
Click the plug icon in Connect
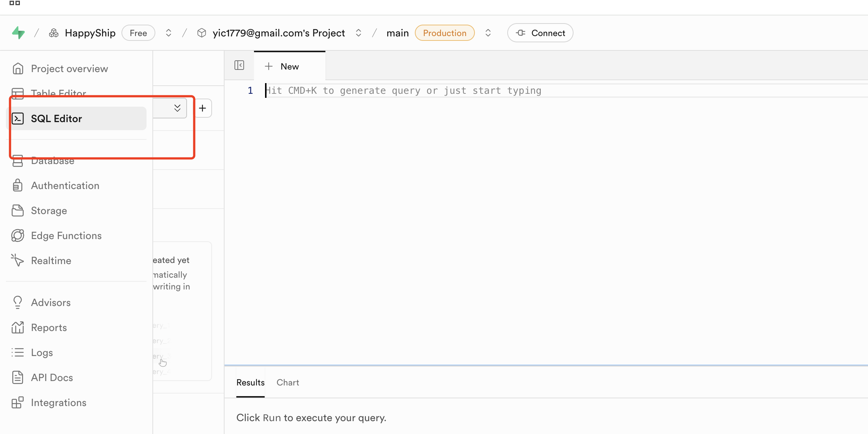coord(521,33)
